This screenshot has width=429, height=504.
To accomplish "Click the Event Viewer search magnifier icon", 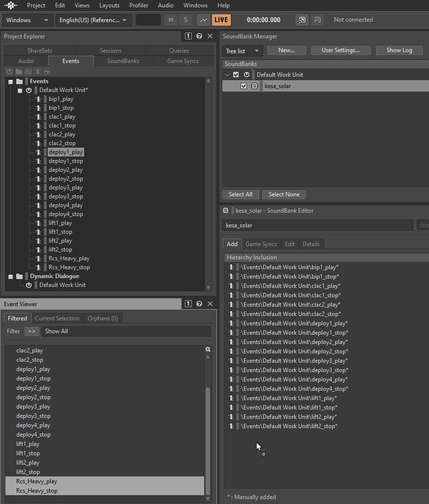I will (x=208, y=349).
